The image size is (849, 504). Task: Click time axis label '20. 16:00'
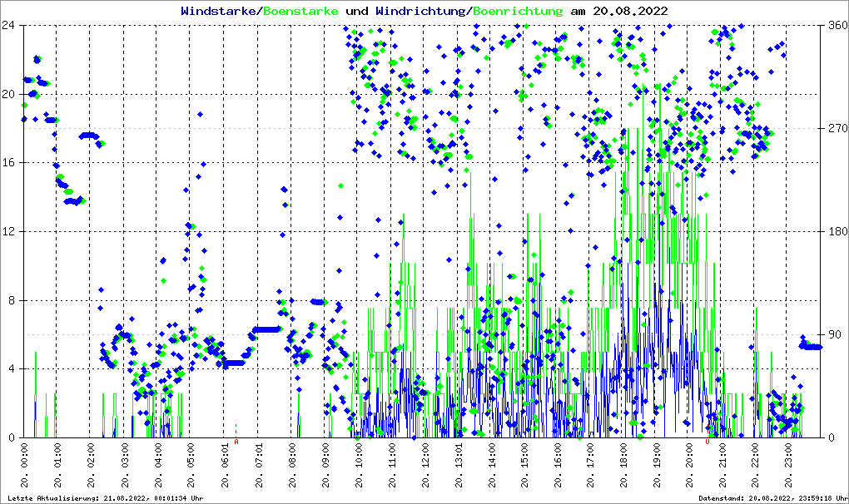coord(558,465)
